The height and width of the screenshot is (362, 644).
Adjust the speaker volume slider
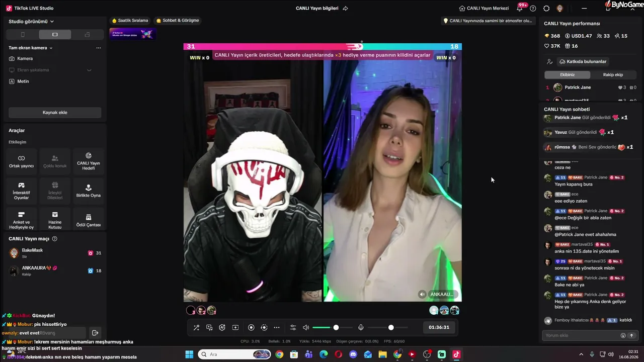pyautogui.click(x=333, y=327)
